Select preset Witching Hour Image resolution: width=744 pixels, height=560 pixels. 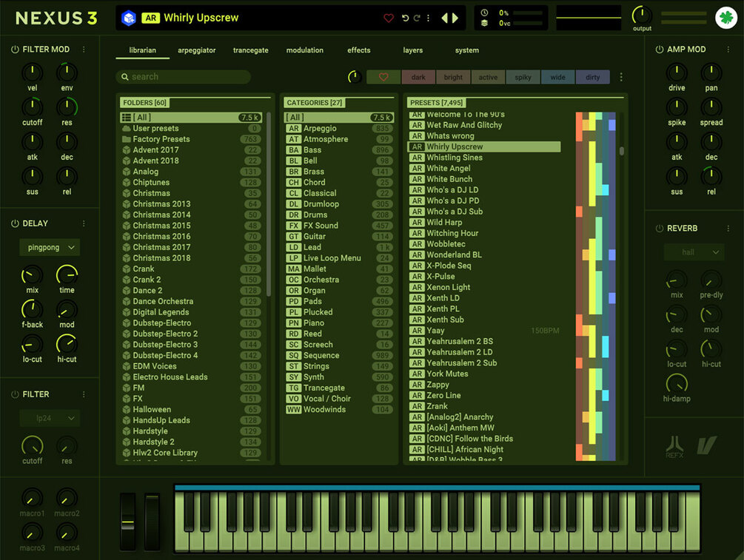coord(484,233)
